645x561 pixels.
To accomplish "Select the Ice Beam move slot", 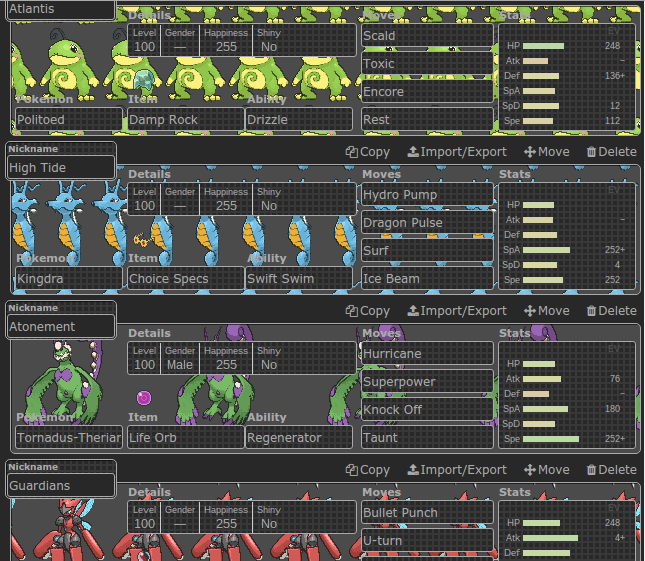I will 427,278.
